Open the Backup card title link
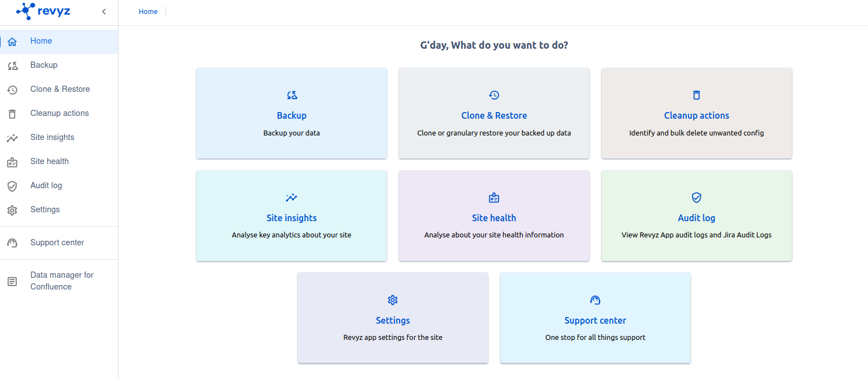 tap(292, 116)
